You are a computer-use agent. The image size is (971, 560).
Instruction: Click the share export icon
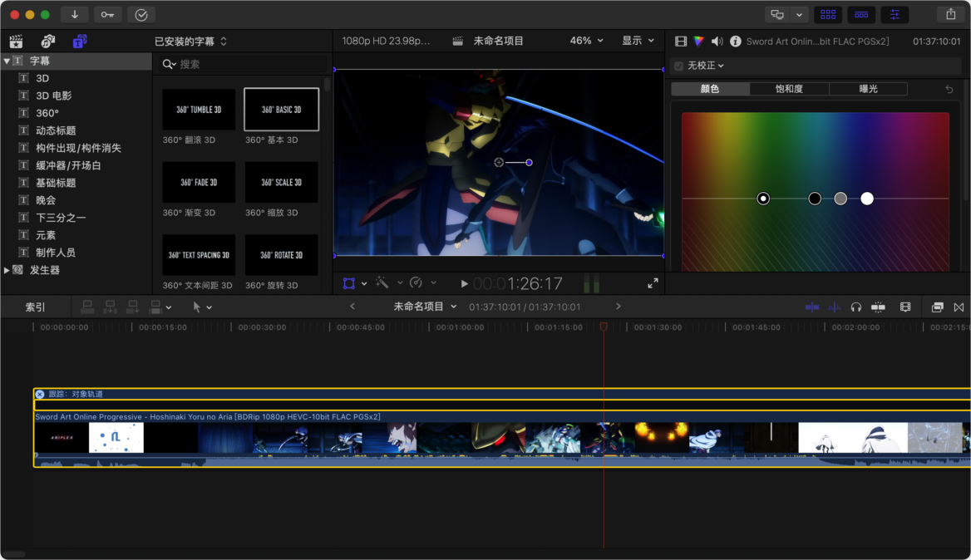[950, 14]
